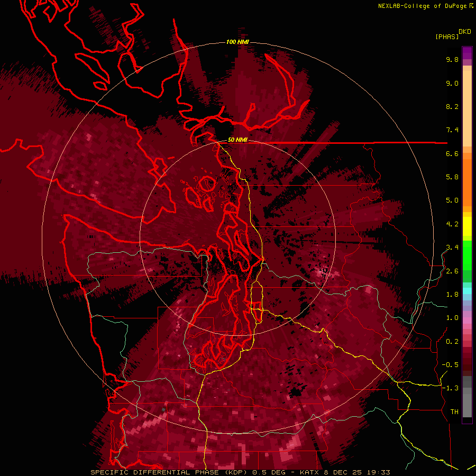This screenshot has width=476, height=476.
Task: Click the 50 NMI range ring label
Action: coord(237,140)
